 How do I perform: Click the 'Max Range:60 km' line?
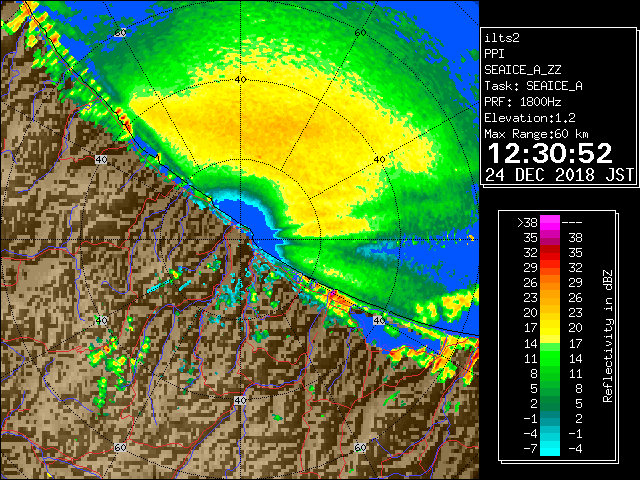pyautogui.click(x=537, y=134)
